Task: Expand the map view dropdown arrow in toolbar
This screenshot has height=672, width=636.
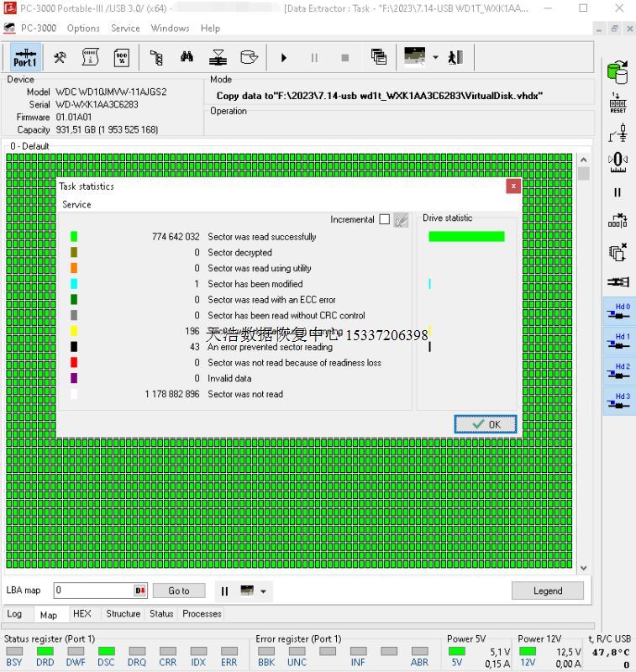Action: pyautogui.click(x=435, y=58)
